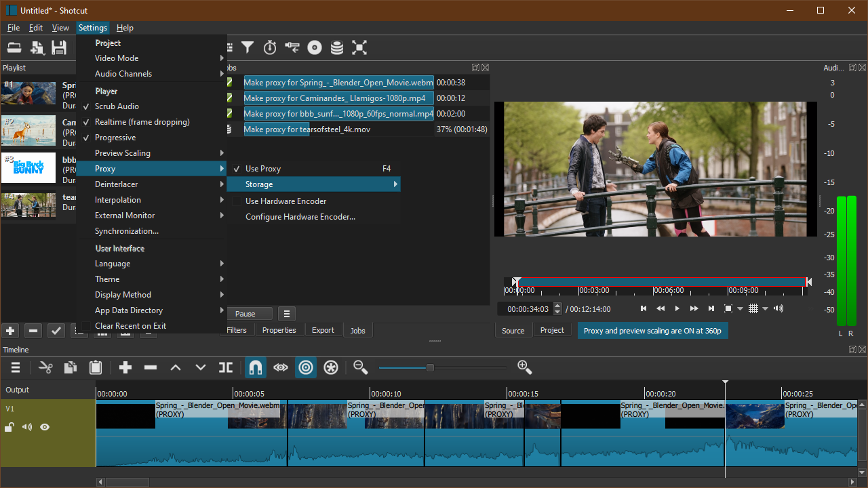The width and height of the screenshot is (868, 488).
Task: Open the Theme submenu
Action: (107, 279)
